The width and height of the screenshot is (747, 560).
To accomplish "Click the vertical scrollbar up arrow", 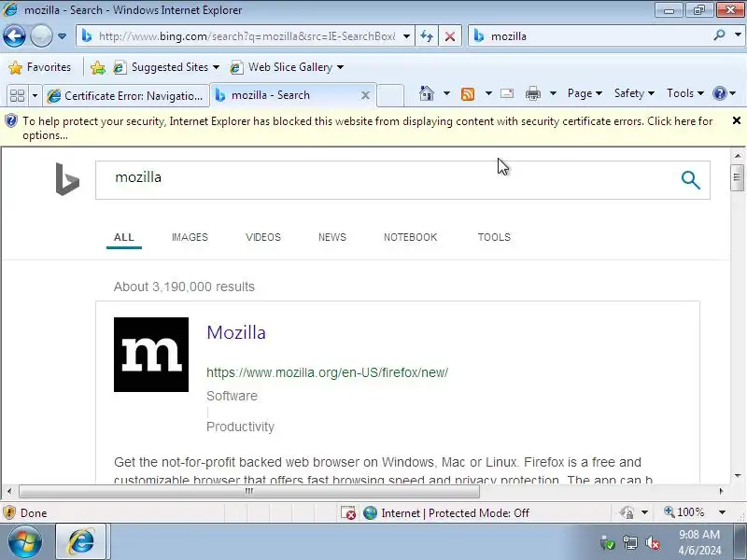I will pyautogui.click(x=738, y=155).
